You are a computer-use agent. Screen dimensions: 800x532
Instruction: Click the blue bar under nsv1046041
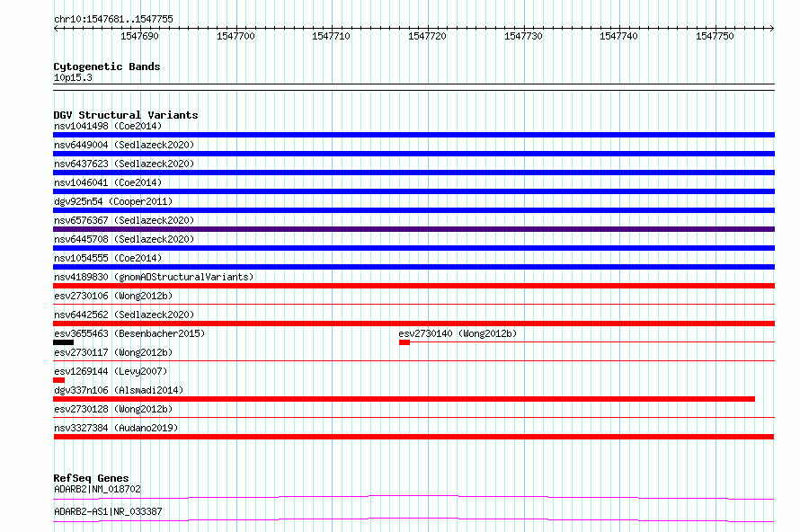tap(413, 191)
